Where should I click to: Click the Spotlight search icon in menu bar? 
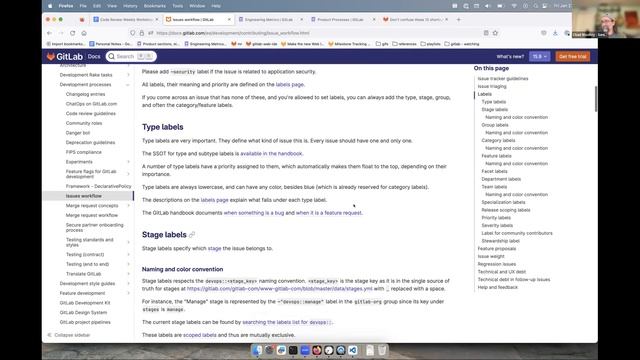536,6
